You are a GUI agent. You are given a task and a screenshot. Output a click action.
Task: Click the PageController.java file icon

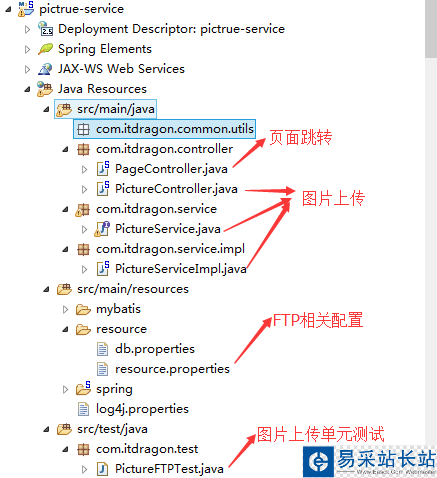pos(103,169)
